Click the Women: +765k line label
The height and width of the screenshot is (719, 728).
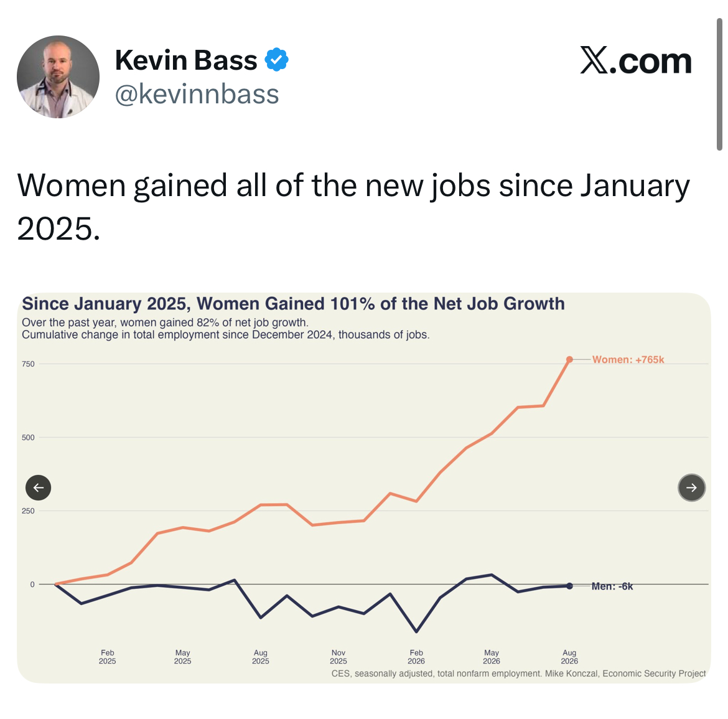(x=628, y=360)
